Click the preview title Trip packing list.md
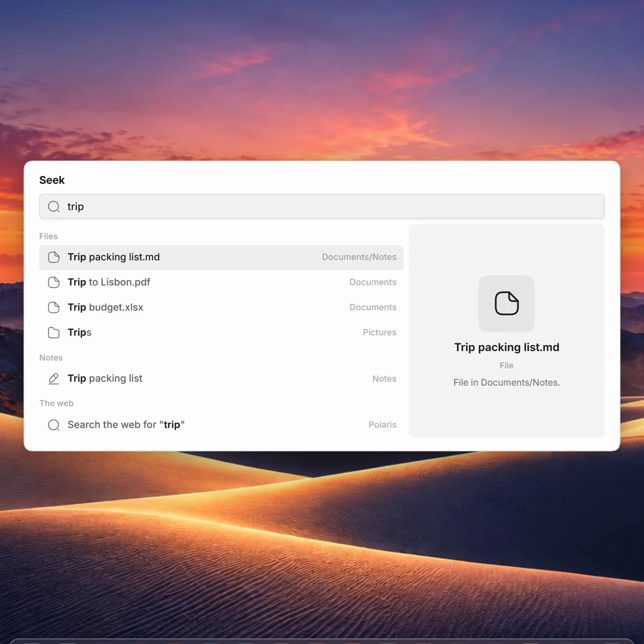The image size is (644, 644). coord(507,347)
